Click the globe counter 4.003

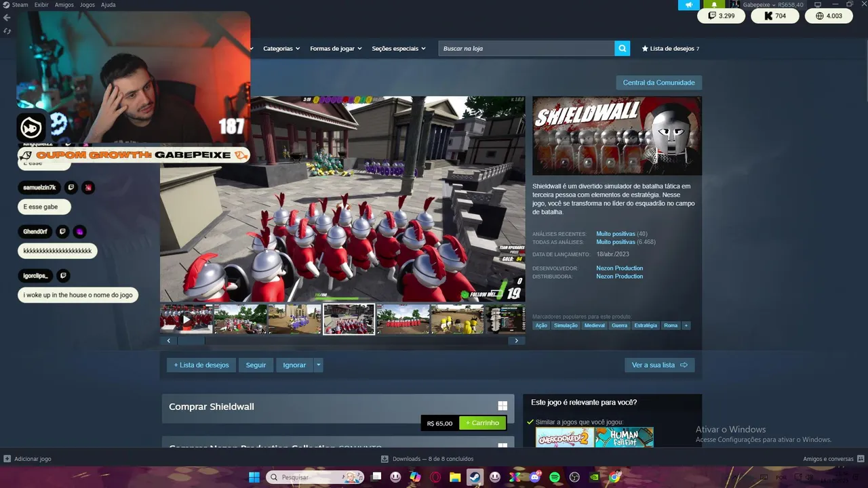pos(829,16)
